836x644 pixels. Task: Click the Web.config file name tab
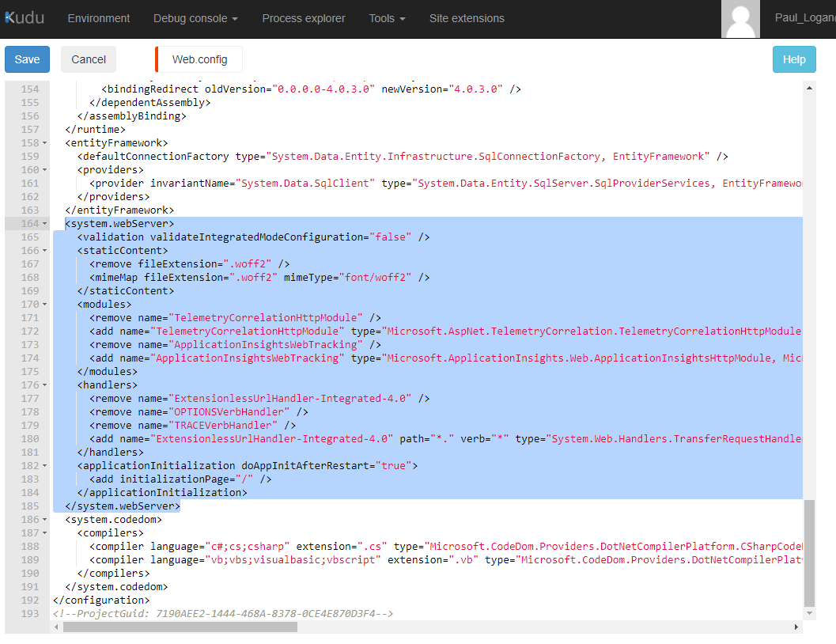(x=199, y=59)
